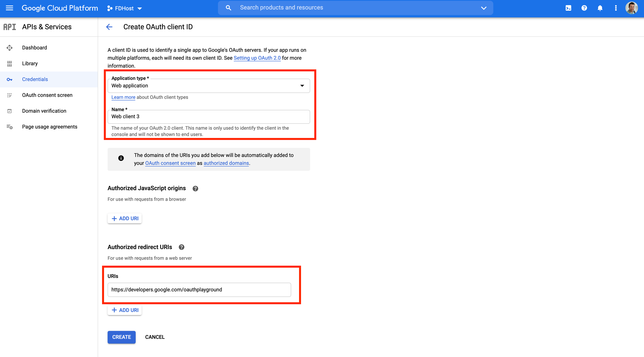
Task: Click the CANCEL button
Action: [155, 337]
